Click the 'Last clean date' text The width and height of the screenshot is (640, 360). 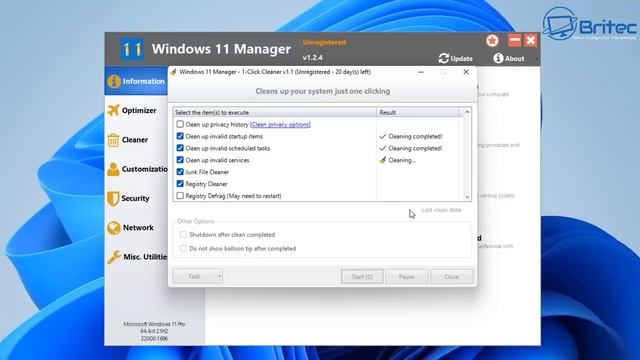pos(442,210)
